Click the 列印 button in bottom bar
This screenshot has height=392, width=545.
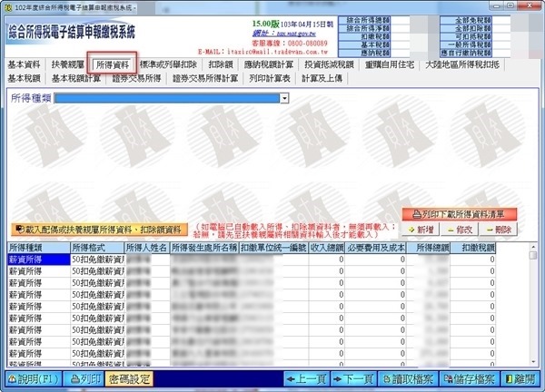click(84, 378)
